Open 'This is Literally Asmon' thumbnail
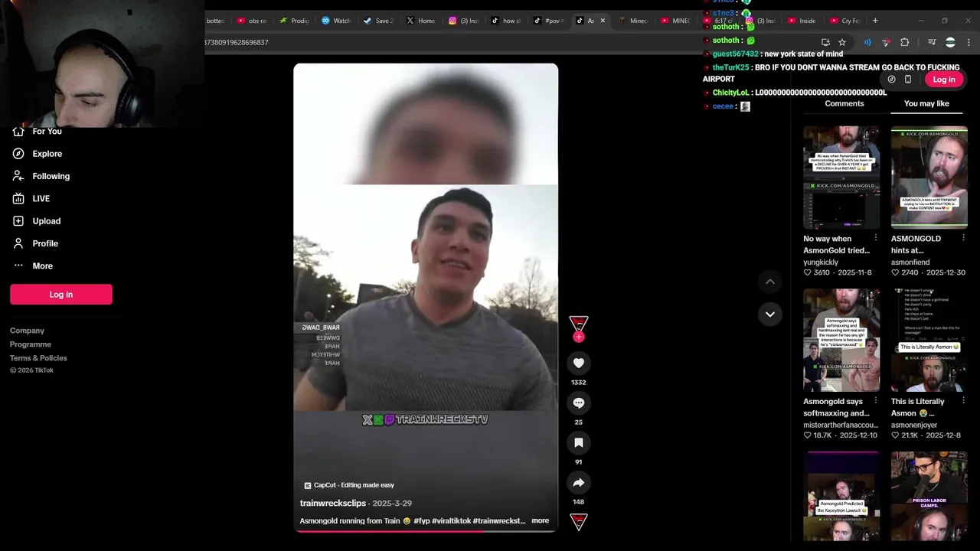Image resolution: width=980 pixels, height=551 pixels. [x=929, y=340]
